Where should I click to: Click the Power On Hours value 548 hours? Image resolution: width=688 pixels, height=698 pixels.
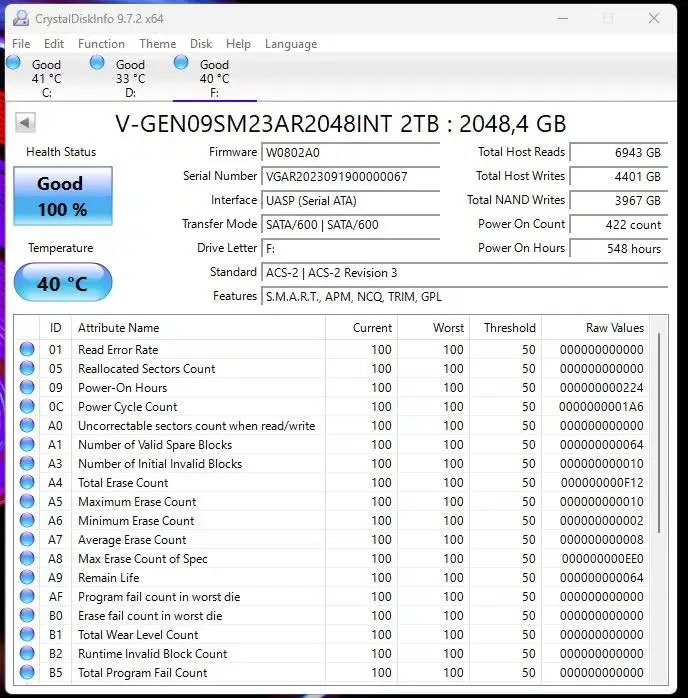(619, 248)
